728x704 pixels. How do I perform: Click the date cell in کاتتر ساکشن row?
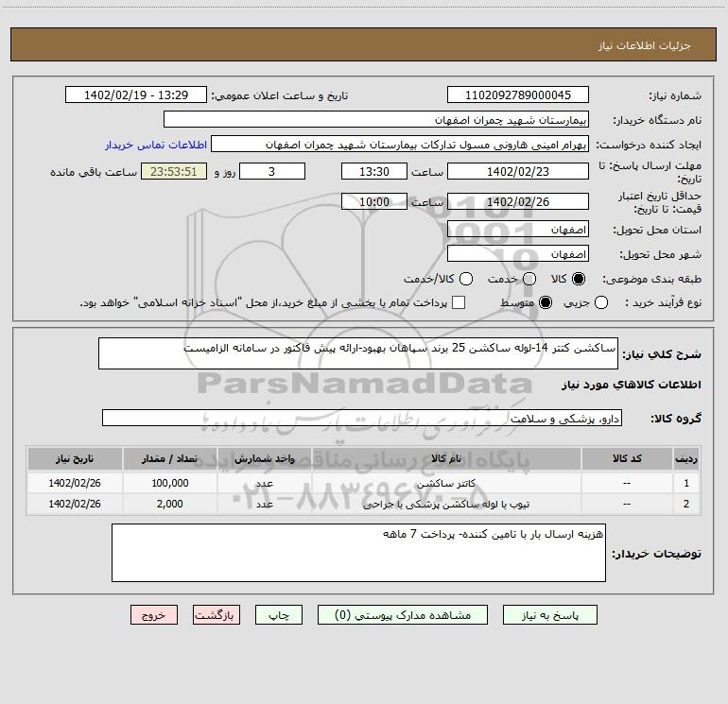click(x=75, y=483)
